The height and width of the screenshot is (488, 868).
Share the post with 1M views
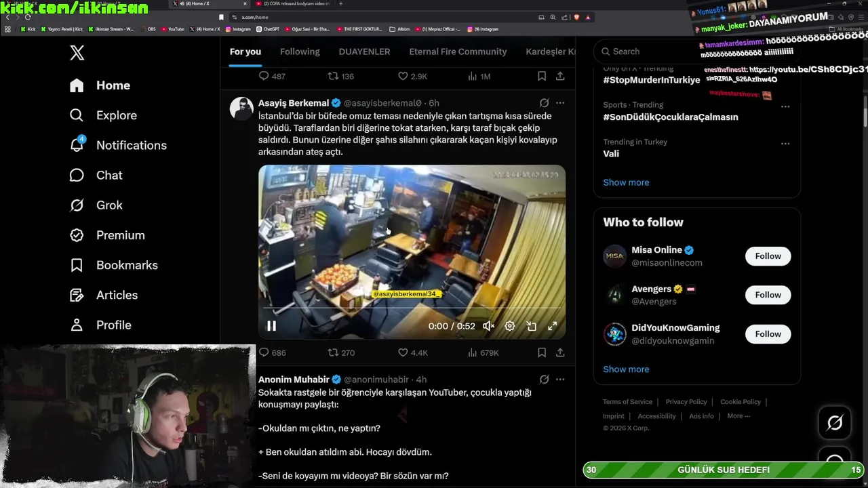pyautogui.click(x=560, y=77)
